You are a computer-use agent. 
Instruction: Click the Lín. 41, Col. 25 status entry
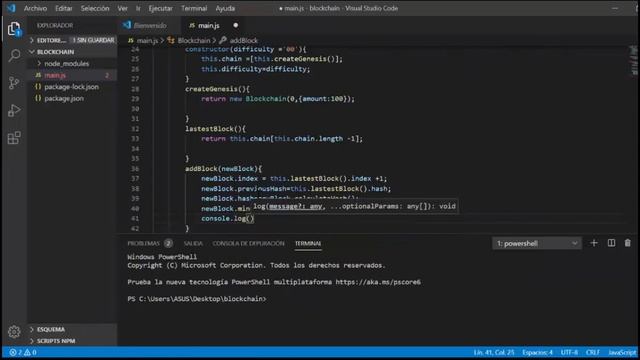pyautogui.click(x=494, y=352)
